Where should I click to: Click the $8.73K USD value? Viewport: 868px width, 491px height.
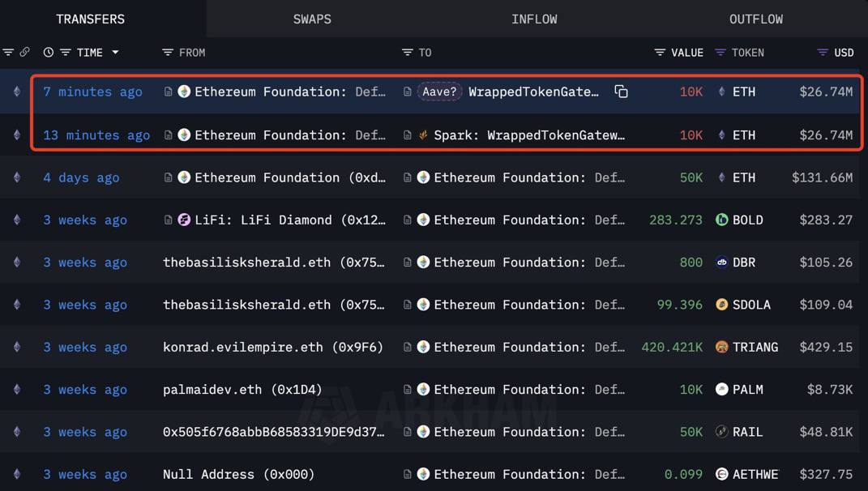coord(830,390)
